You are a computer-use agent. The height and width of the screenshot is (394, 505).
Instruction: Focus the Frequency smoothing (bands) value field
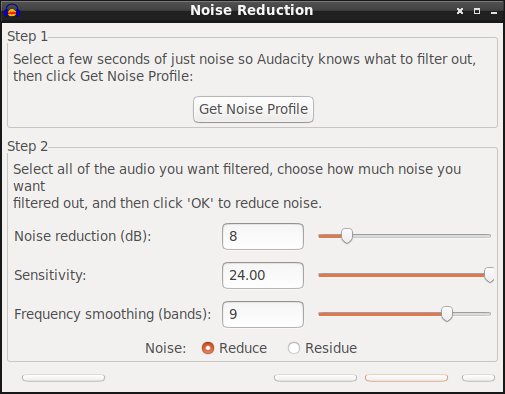pyautogui.click(x=263, y=314)
